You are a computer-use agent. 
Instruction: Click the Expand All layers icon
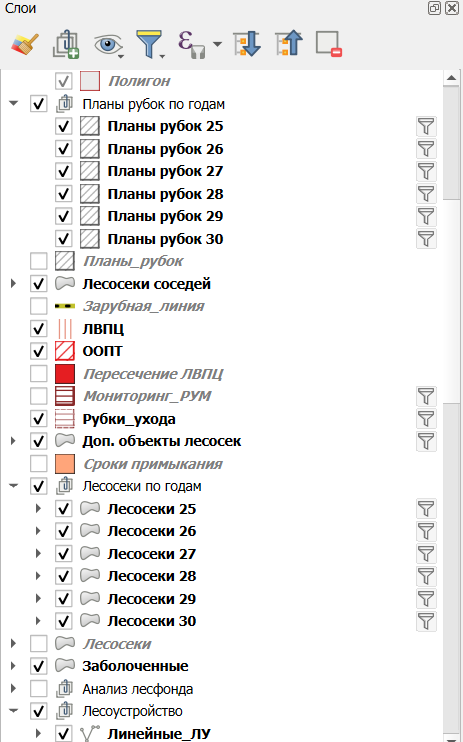(247, 44)
